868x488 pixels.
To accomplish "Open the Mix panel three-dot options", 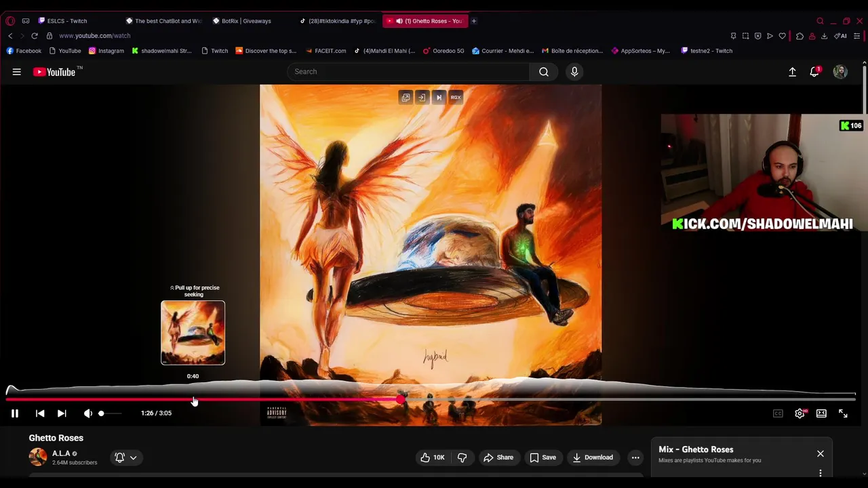I will click(x=821, y=473).
